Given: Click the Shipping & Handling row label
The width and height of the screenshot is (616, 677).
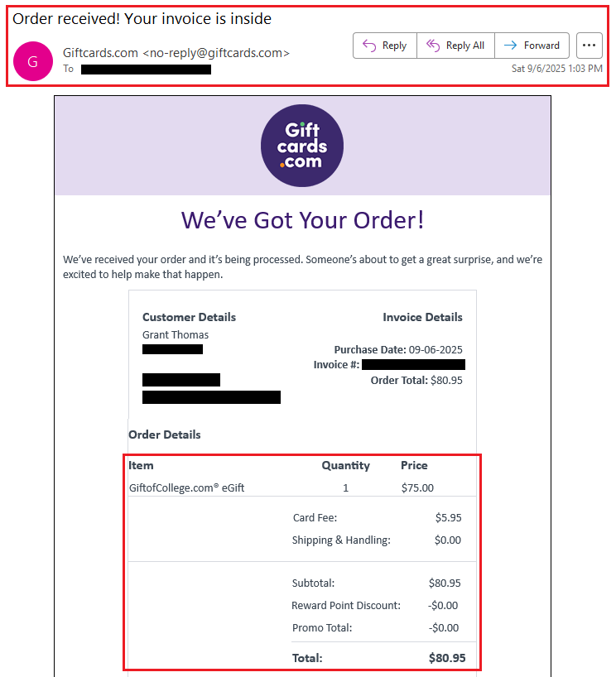Looking at the screenshot, I should [340, 540].
